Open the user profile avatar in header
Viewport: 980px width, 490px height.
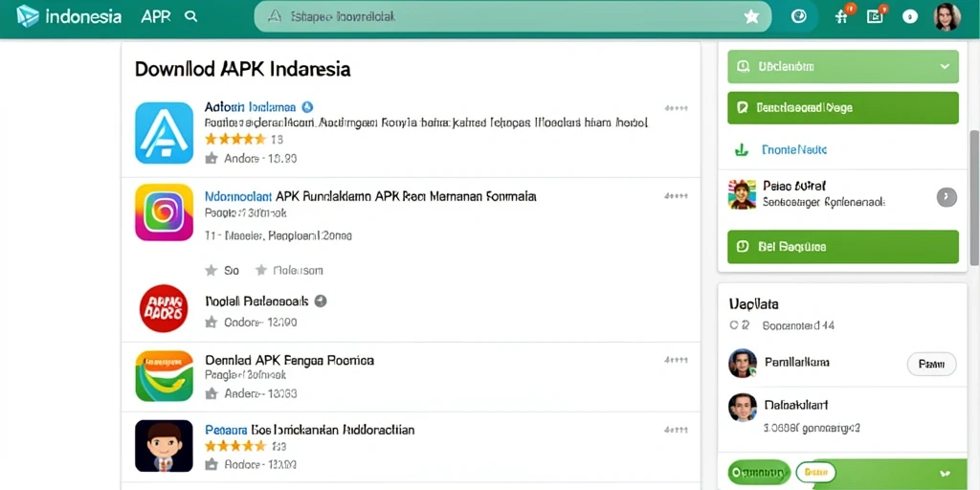(947, 17)
